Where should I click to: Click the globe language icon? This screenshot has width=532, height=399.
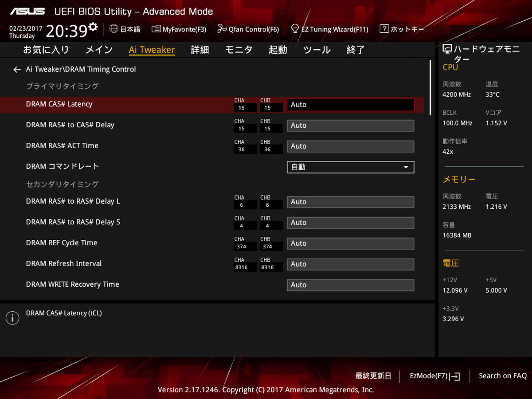pyautogui.click(x=114, y=29)
